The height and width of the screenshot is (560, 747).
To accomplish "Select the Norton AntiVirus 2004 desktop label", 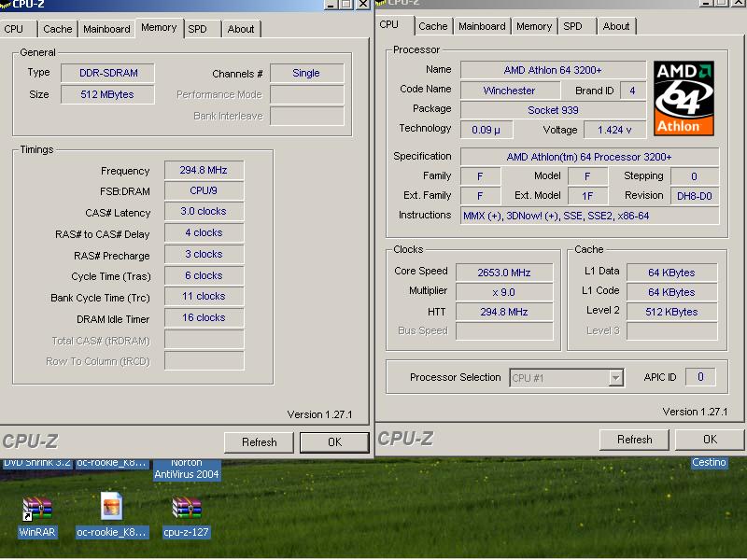I will (x=186, y=469).
